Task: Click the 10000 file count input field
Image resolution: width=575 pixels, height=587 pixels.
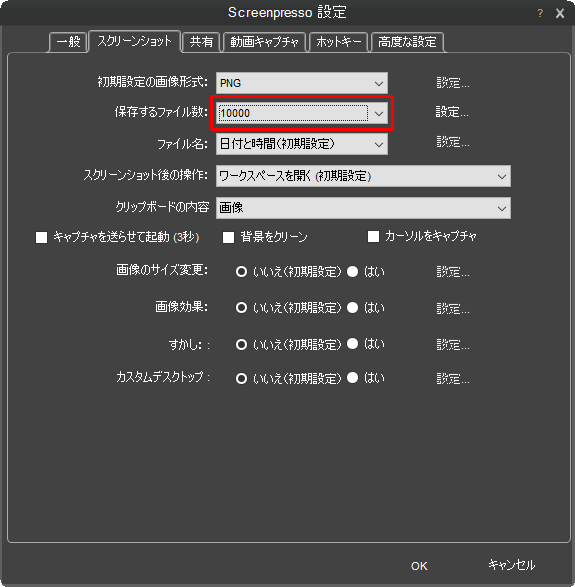Action: coord(293,113)
